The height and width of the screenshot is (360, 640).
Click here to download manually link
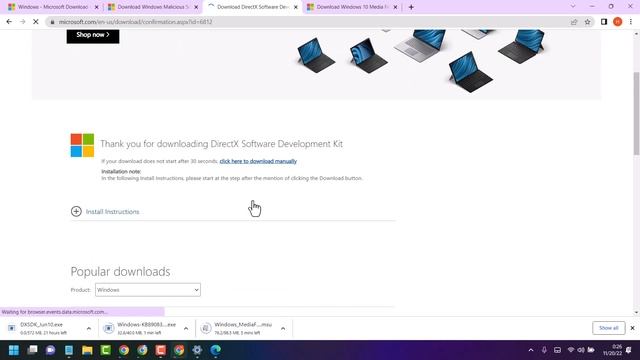pyautogui.click(x=258, y=161)
